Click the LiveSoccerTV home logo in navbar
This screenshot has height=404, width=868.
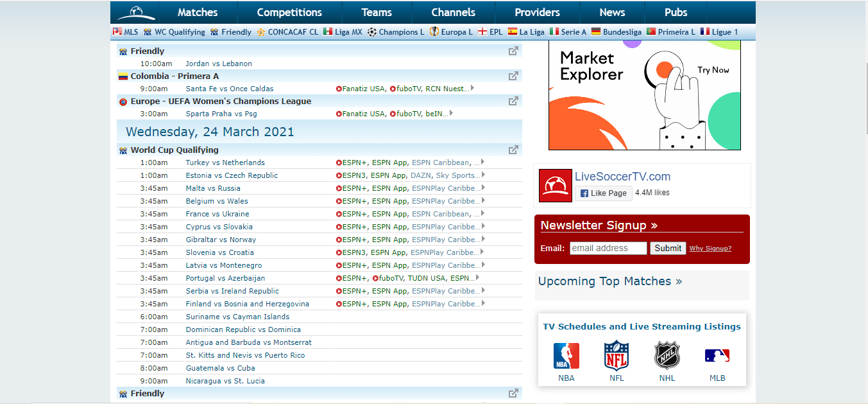(136, 12)
